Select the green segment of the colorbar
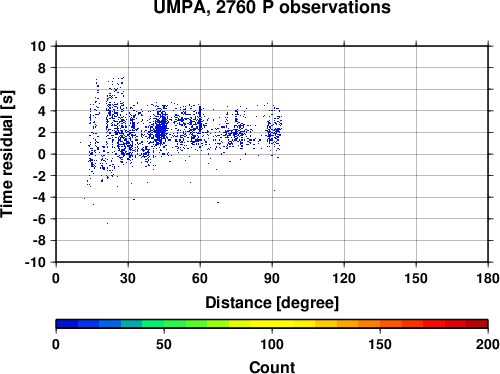Image resolution: width=500 pixels, height=374 pixels. (175, 324)
